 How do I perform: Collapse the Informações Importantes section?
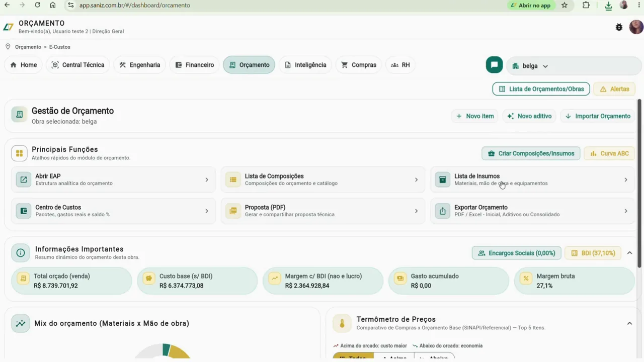pos(629,253)
